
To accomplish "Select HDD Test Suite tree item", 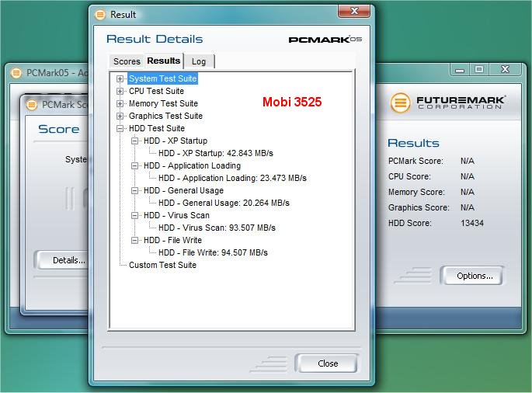I will (157, 129).
